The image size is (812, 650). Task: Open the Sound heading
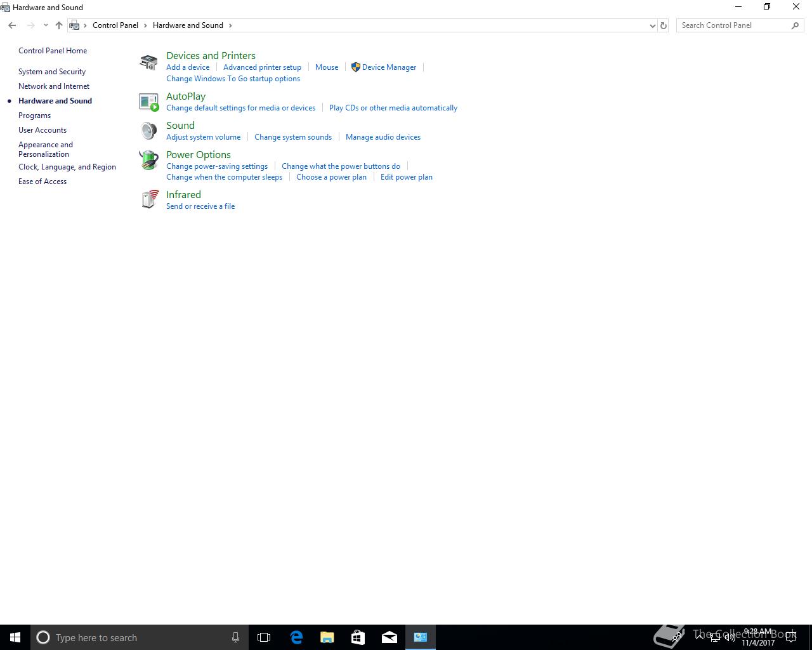click(180, 126)
